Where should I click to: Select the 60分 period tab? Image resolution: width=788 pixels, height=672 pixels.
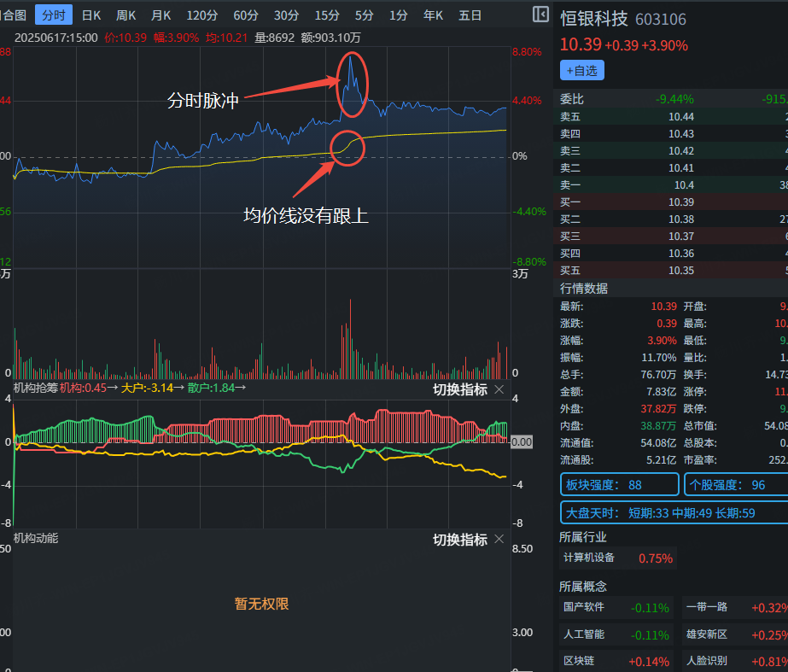(246, 15)
